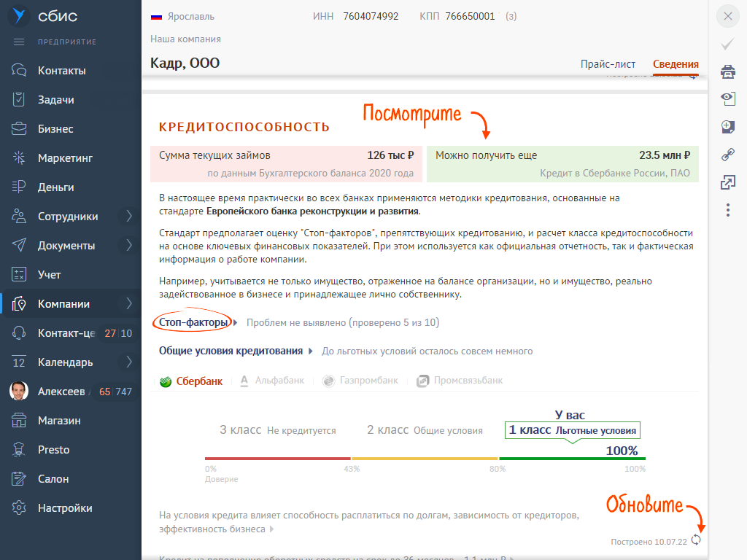Expand the 'На условия кредита влияет' paragraph arrow
This screenshot has height=560, width=747.
coord(272,529)
